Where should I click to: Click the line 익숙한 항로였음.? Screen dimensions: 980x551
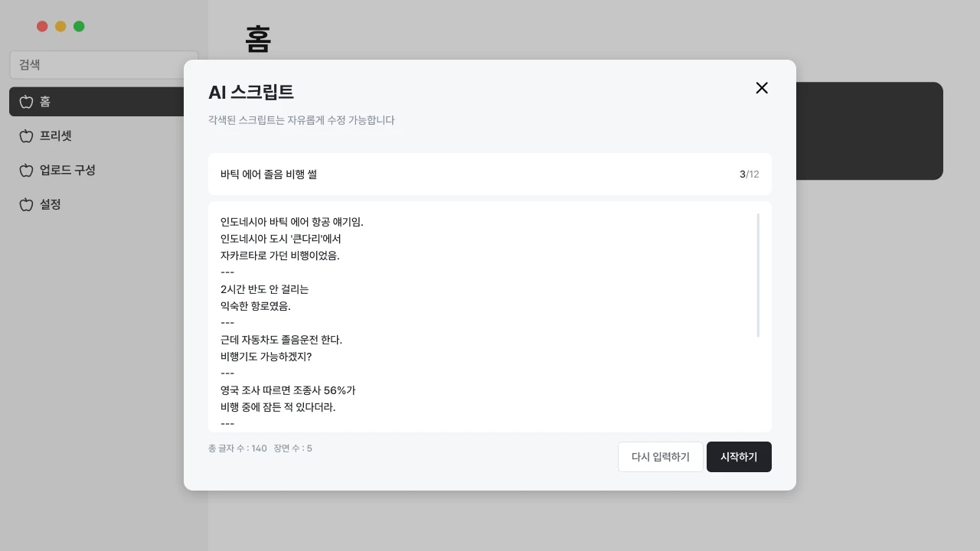click(x=256, y=306)
